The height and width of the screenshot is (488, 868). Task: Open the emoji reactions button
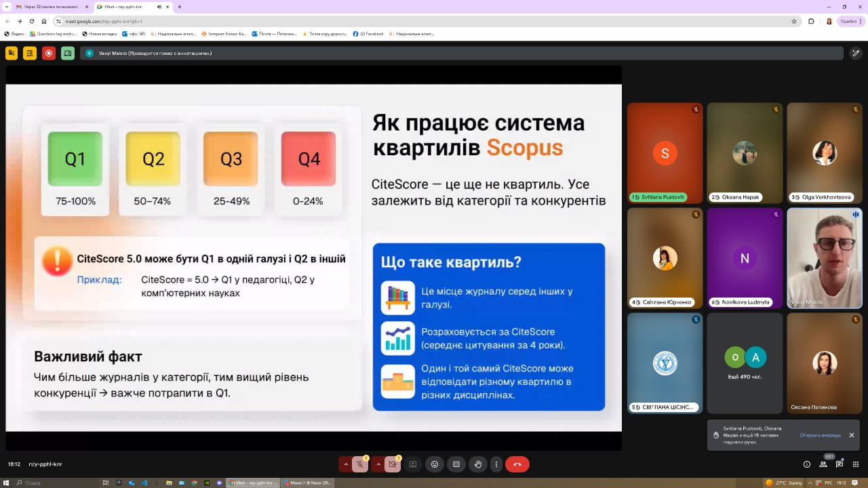point(435,464)
